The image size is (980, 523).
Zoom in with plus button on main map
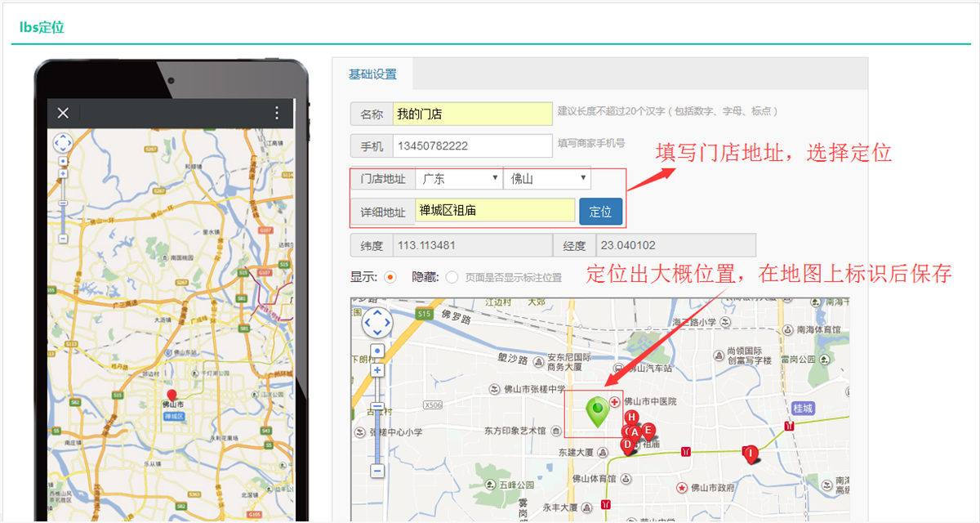point(377,370)
